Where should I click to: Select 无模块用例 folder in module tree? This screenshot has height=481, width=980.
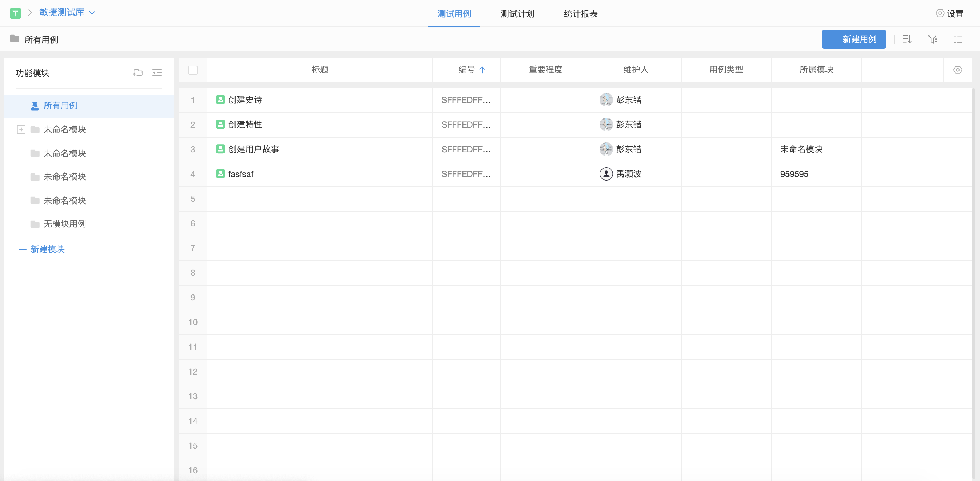tap(64, 224)
